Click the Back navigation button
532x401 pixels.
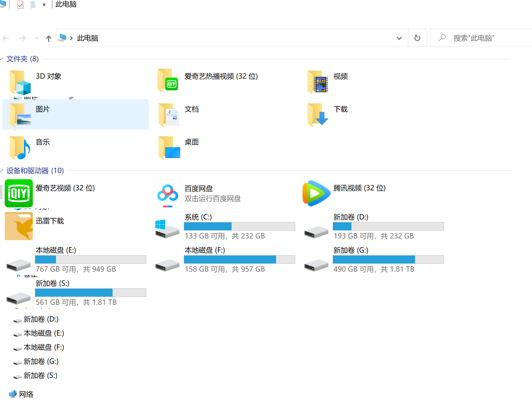point(6,38)
